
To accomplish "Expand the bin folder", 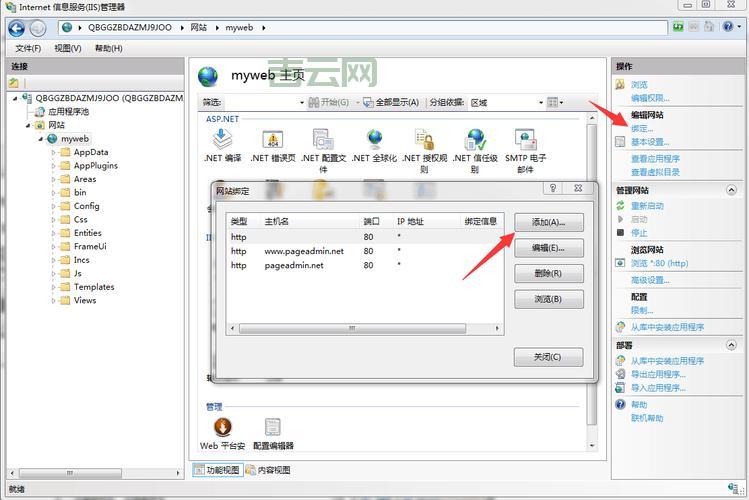I will point(53,192).
